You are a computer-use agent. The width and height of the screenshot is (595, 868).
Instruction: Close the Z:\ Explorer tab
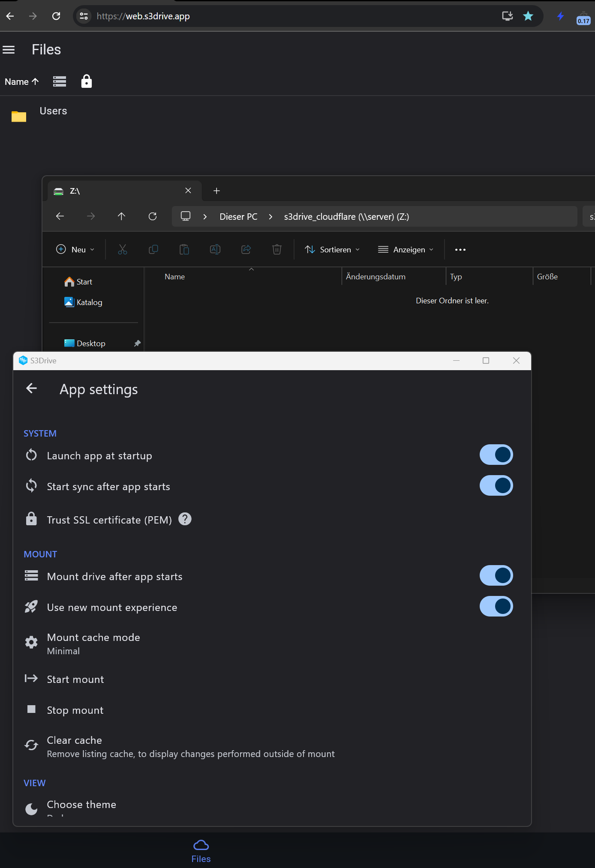[x=188, y=191]
